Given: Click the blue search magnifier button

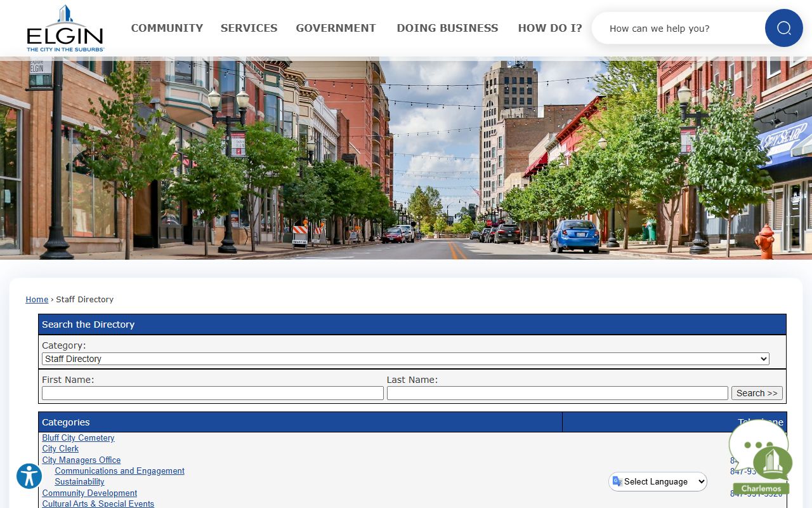Looking at the screenshot, I should coord(783,28).
